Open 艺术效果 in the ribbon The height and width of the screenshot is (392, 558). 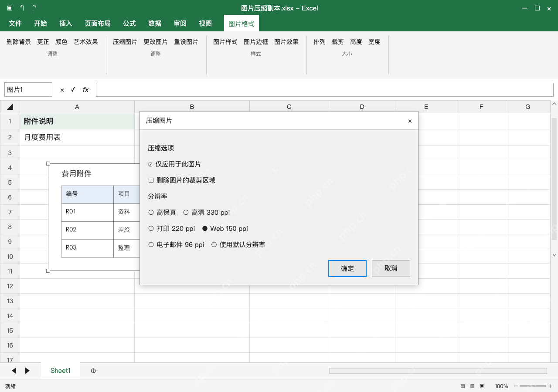pyautogui.click(x=86, y=42)
